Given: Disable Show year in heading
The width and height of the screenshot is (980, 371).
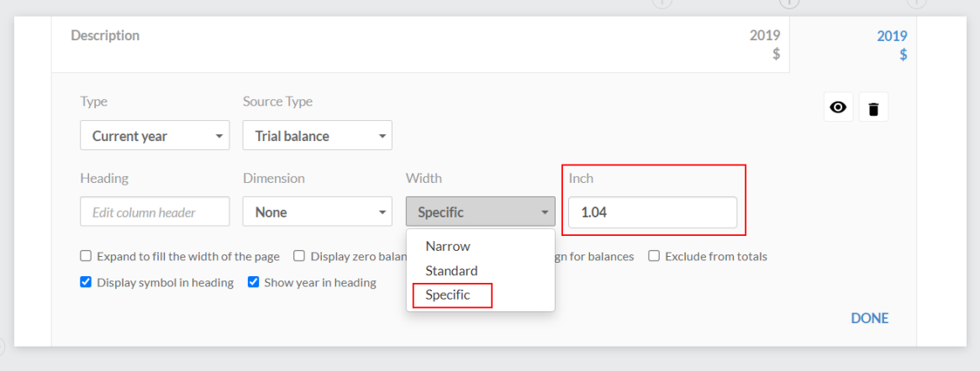Looking at the screenshot, I should 253,282.
